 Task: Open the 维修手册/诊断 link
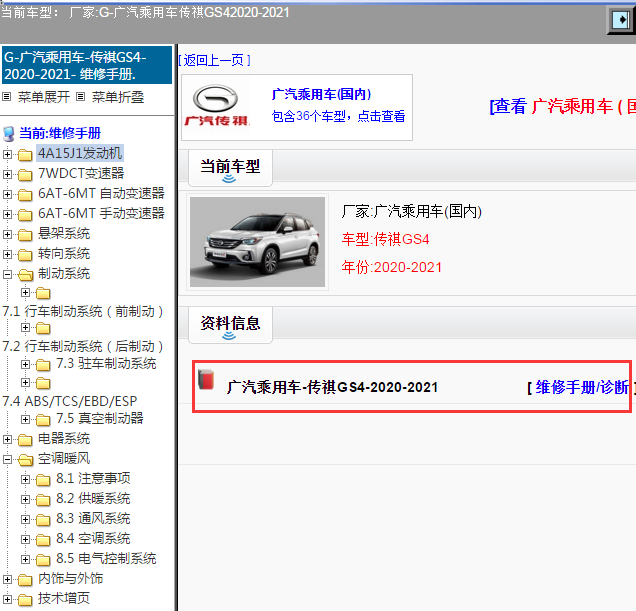coord(582,387)
